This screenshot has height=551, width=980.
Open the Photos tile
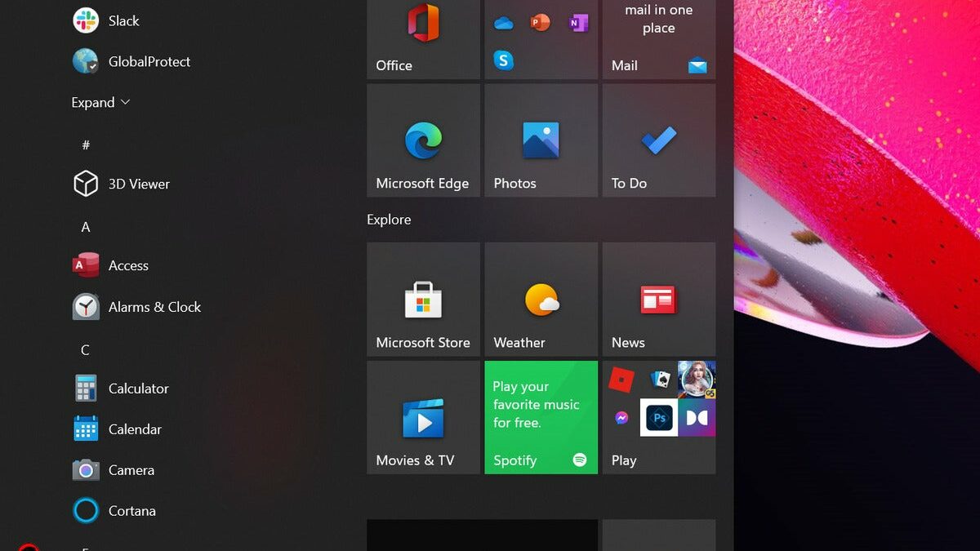pyautogui.click(x=541, y=140)
